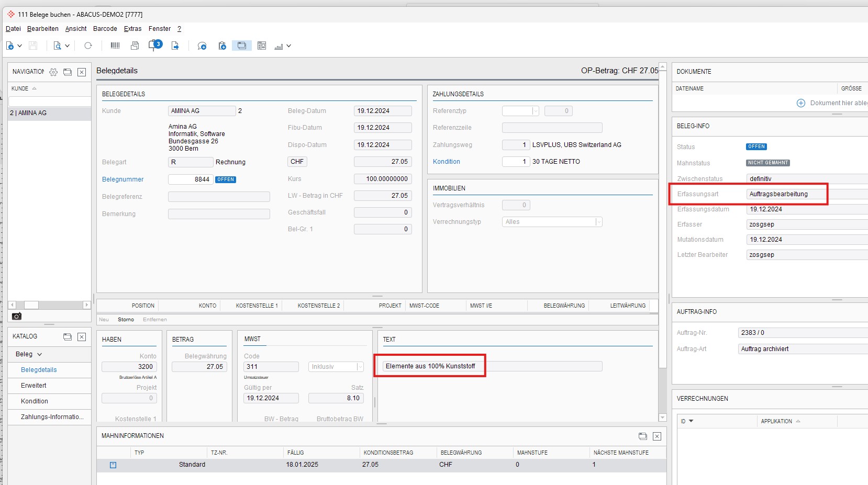
Task: Close the Mahninformationen panel
Action: click(x=657, y=436)
